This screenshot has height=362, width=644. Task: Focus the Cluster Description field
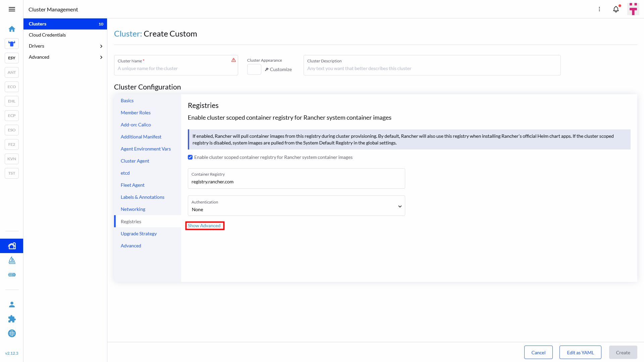[x=432, y=65]
